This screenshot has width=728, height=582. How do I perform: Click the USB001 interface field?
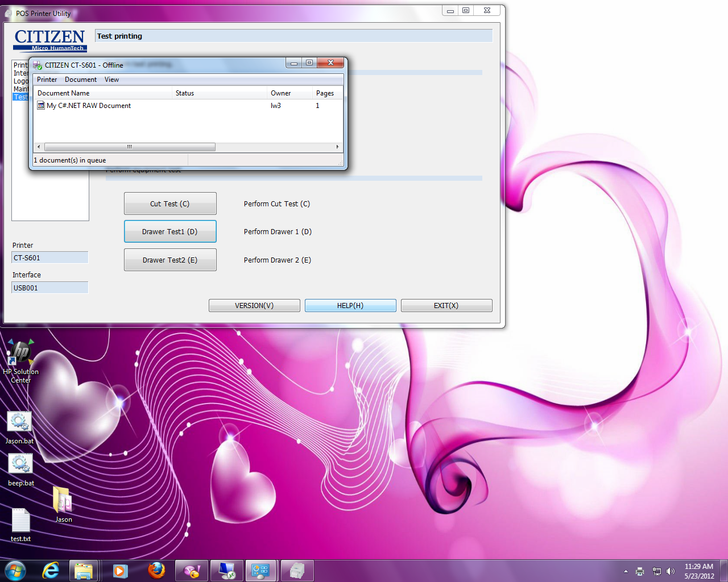click(50, 288)
